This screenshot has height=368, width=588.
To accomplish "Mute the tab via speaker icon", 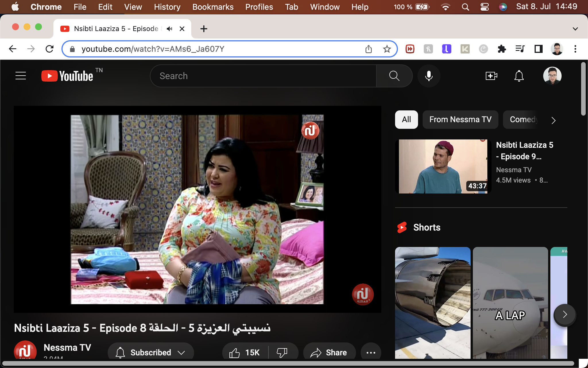I will pos(169,29).
